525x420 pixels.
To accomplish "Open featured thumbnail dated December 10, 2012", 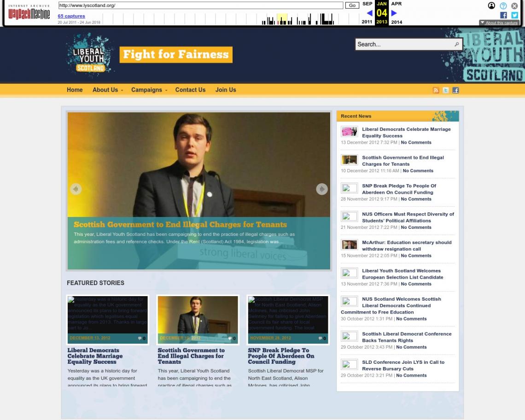I will (198, 320).
